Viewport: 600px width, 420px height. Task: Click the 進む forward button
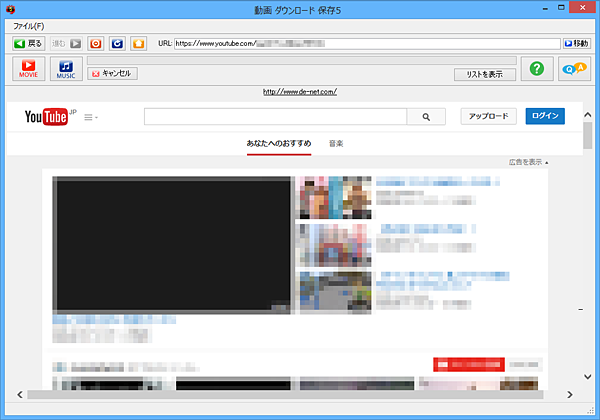pos(67,44)
